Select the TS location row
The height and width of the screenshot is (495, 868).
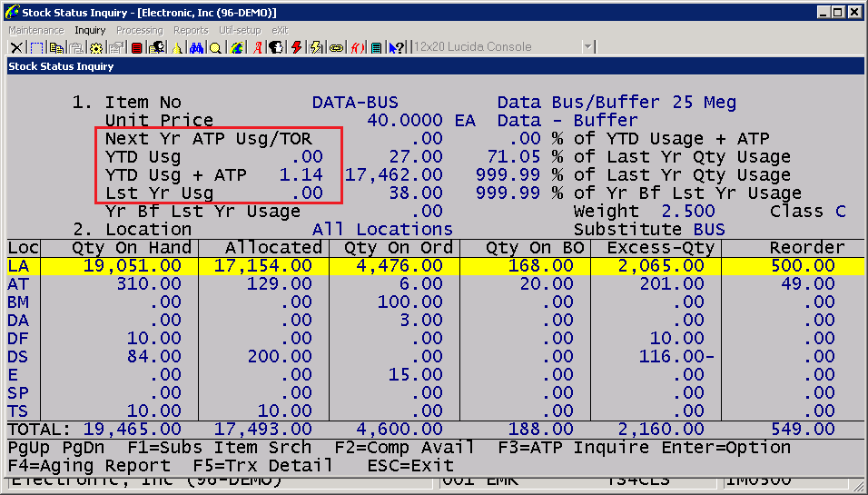(x=436, y=411)
